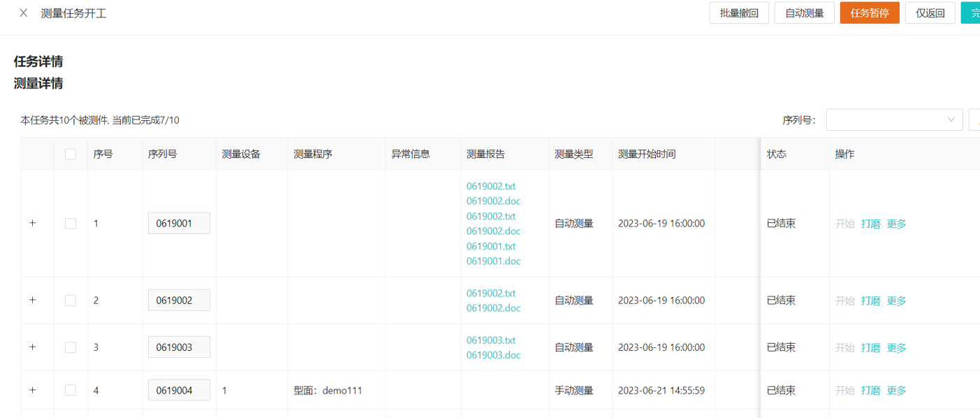Open the 0619003.txt report link

point(491,340)
